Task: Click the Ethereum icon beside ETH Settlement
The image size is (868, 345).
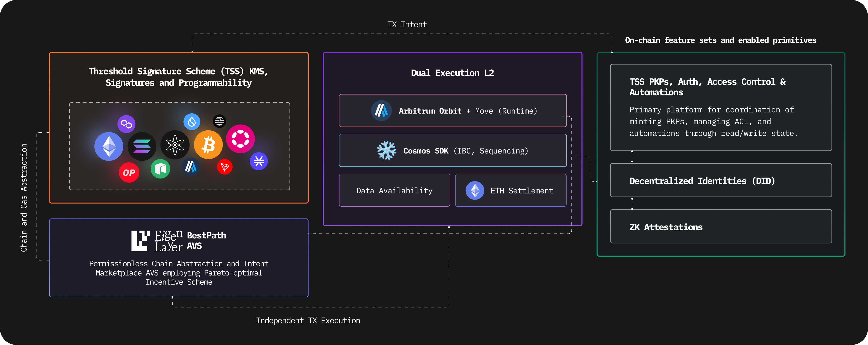Action: [475, 190]
